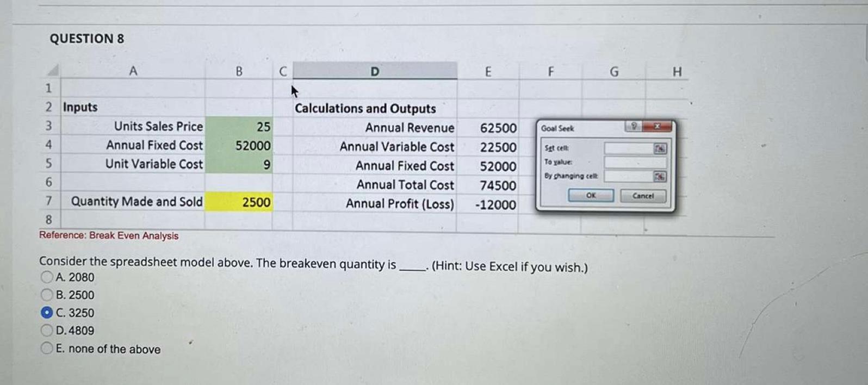
Task: Click the yellow Quantity cell 2500
Action: 239,202
